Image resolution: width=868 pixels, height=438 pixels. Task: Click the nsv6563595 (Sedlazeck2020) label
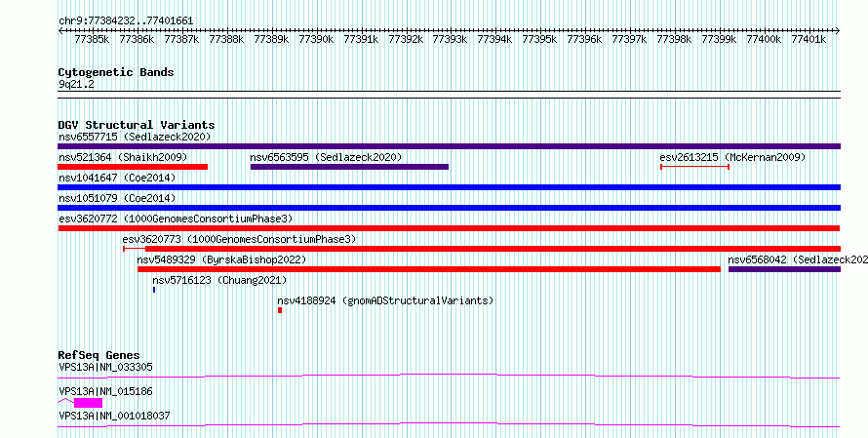pyautogui.click(x=326, y=157)
